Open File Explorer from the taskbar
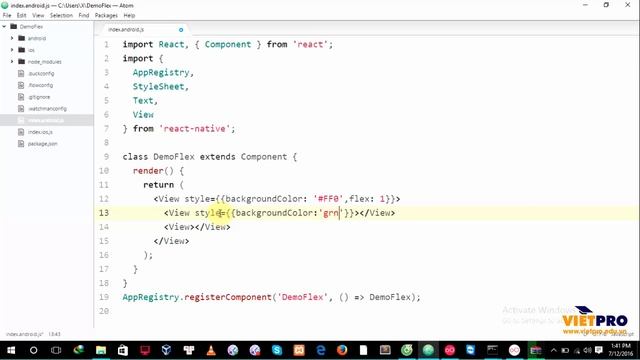Screen dimensions: 640x360 coord(101,350)
